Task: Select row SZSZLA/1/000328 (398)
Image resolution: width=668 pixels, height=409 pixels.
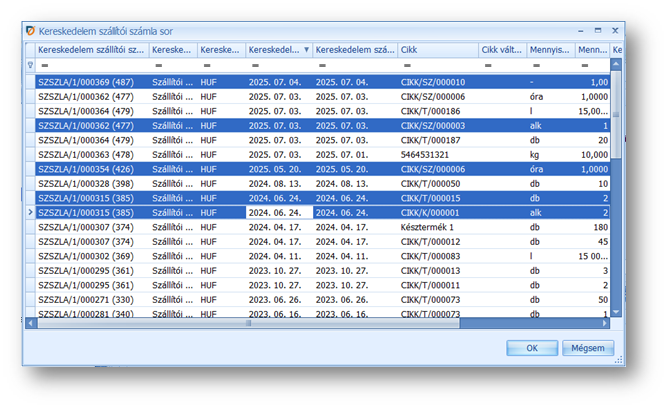Action: click(x=322, y=184)
